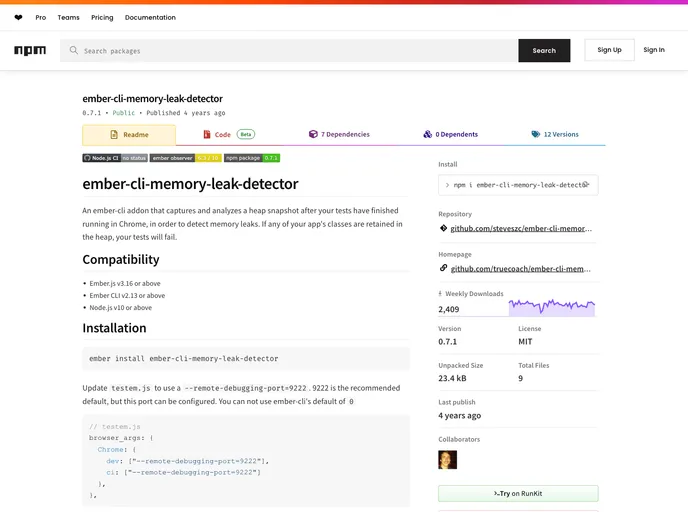
Task: Go to the Pricing page
Action: [102, 18]
